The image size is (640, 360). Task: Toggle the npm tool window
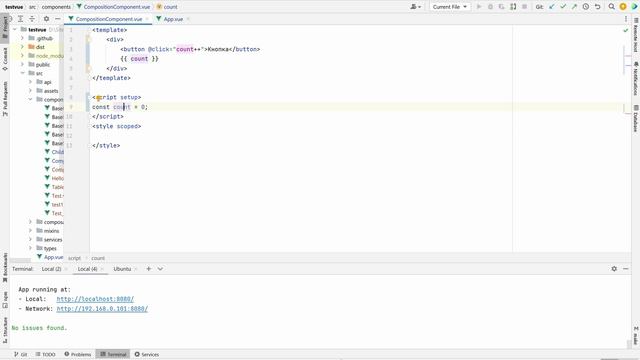[x=5, y=300]
